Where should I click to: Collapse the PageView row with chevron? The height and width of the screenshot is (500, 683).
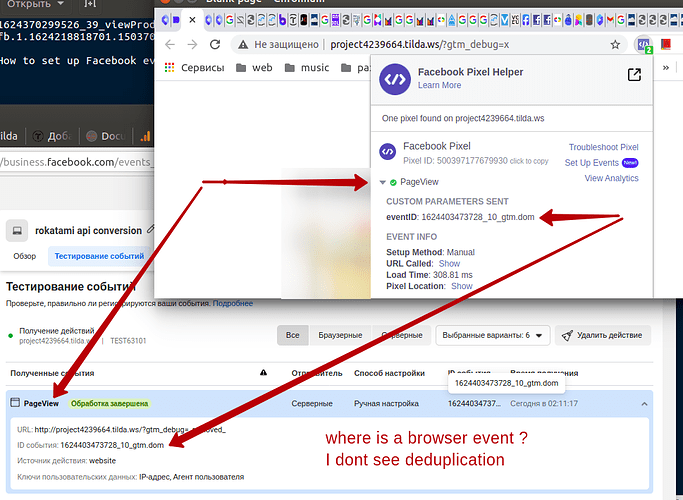tap(644, 404)
